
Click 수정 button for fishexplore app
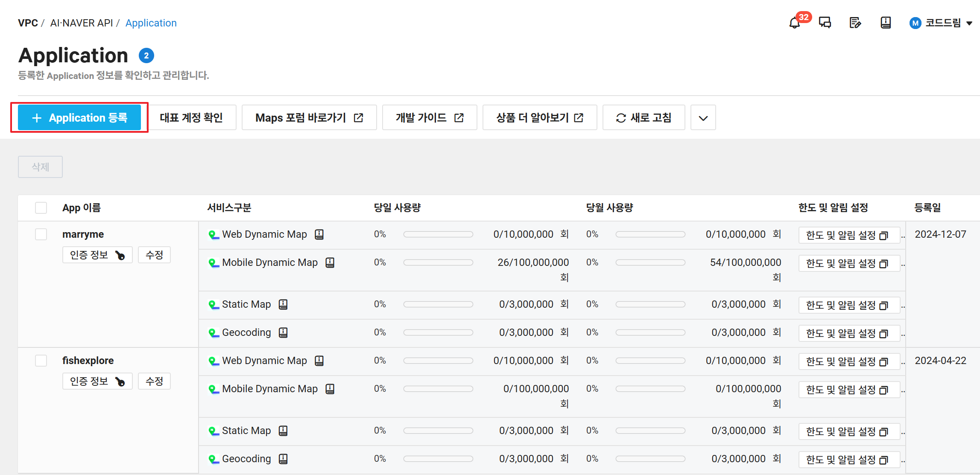(x=154, y=381)
